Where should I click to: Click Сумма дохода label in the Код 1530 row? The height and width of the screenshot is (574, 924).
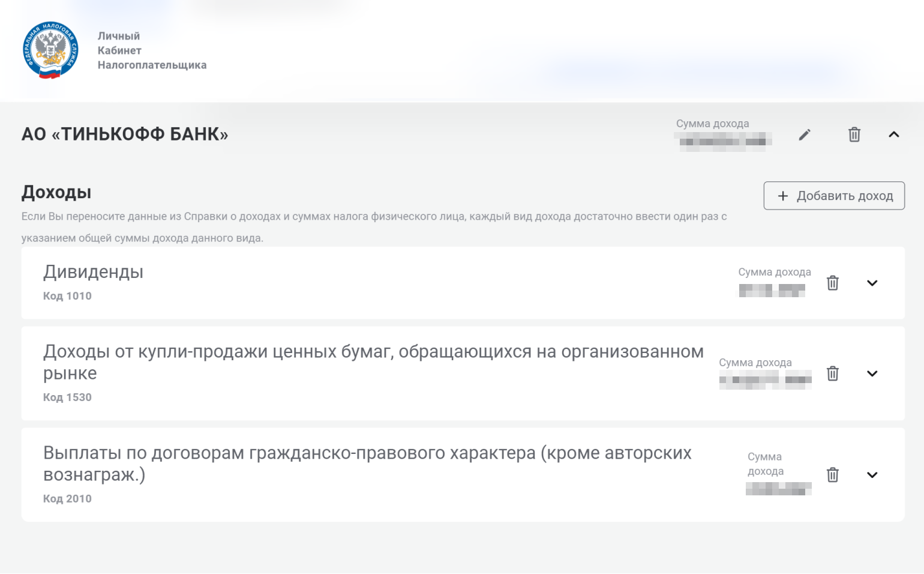755,363
